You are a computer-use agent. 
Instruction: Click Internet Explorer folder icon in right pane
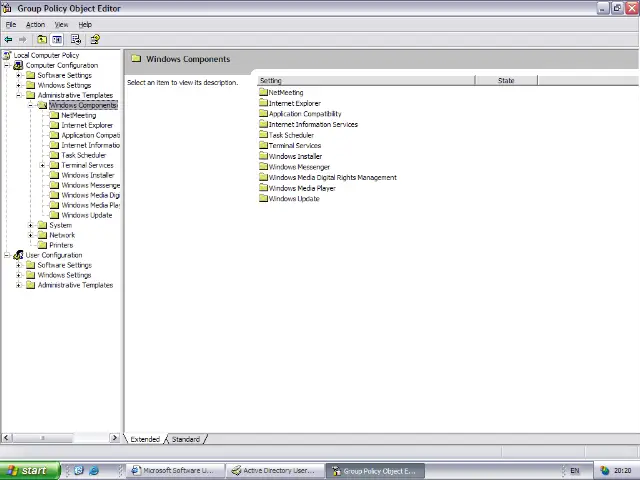pos(263,103)
